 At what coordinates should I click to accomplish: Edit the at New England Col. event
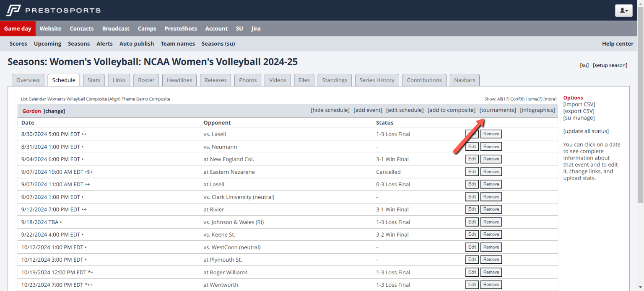coord(472,159)
